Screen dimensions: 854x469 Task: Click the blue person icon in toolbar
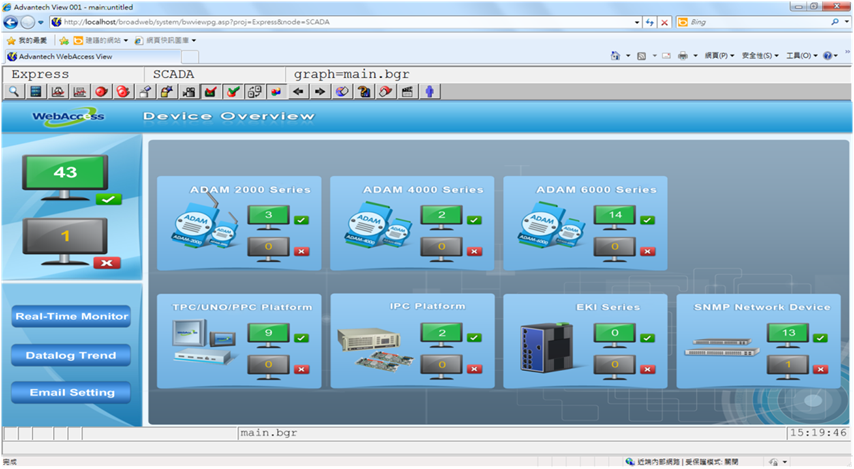(x=429, y=92)
